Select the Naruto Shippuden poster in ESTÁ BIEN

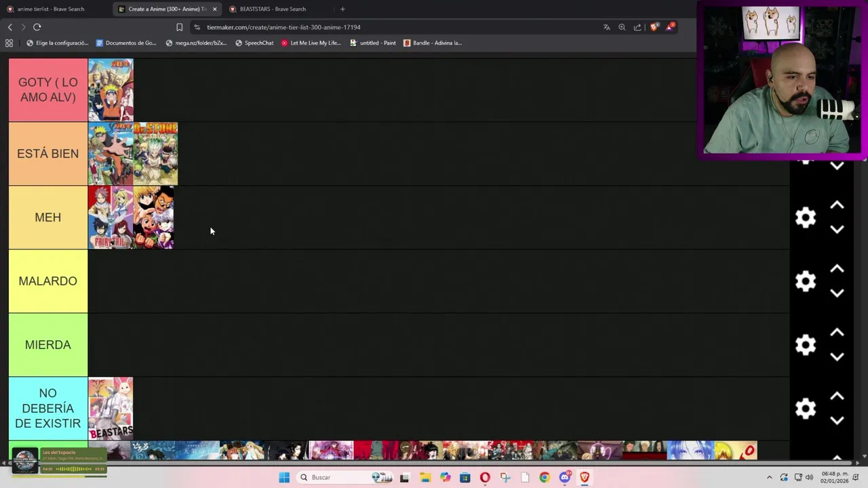pyautogui.click(x=111, y=154)
